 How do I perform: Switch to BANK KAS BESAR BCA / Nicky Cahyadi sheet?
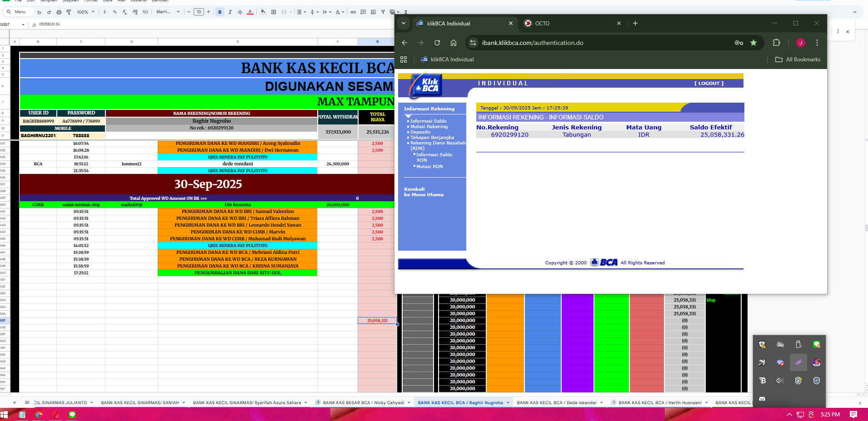(363, 403)
